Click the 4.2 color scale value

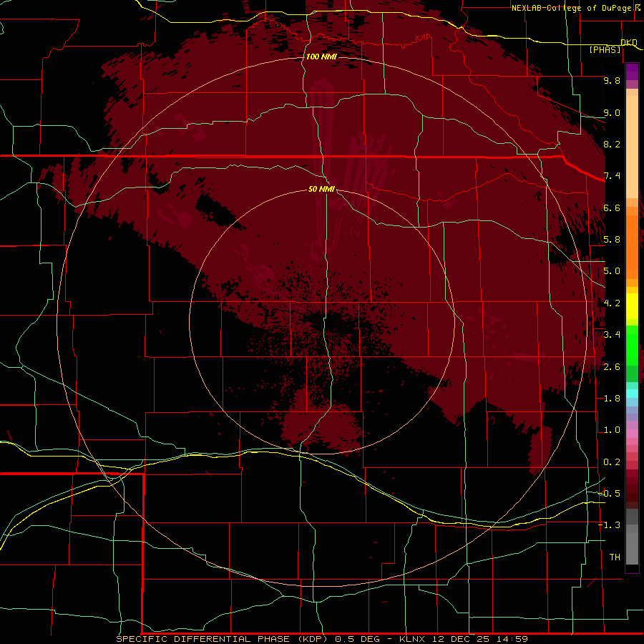[x=612, y=303]
